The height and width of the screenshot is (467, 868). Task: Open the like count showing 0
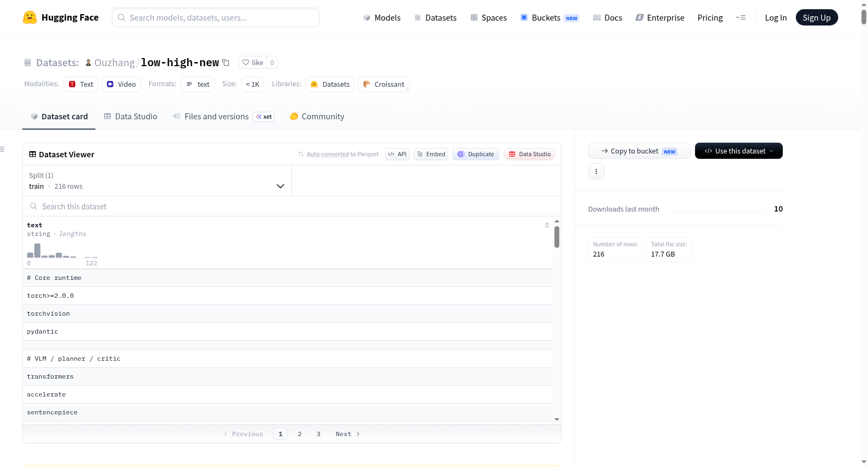272,62
